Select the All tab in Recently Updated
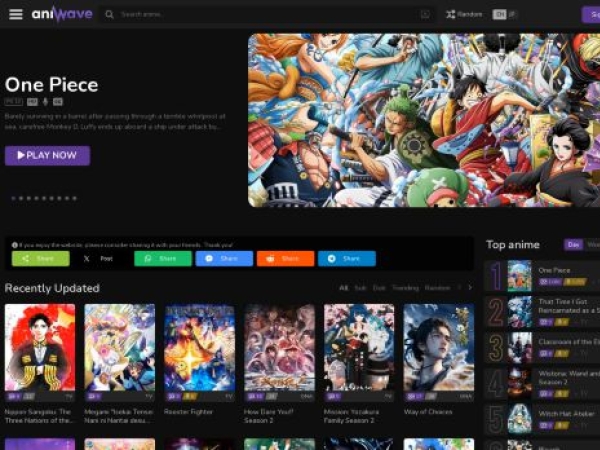The image size is (600, 450). point(344,288)
